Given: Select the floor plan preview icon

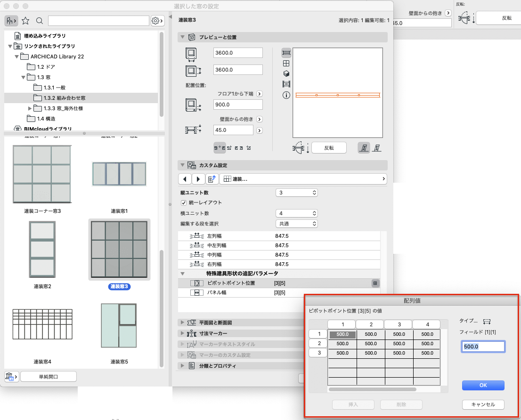Looking at the screenshot, I should 286,52.
